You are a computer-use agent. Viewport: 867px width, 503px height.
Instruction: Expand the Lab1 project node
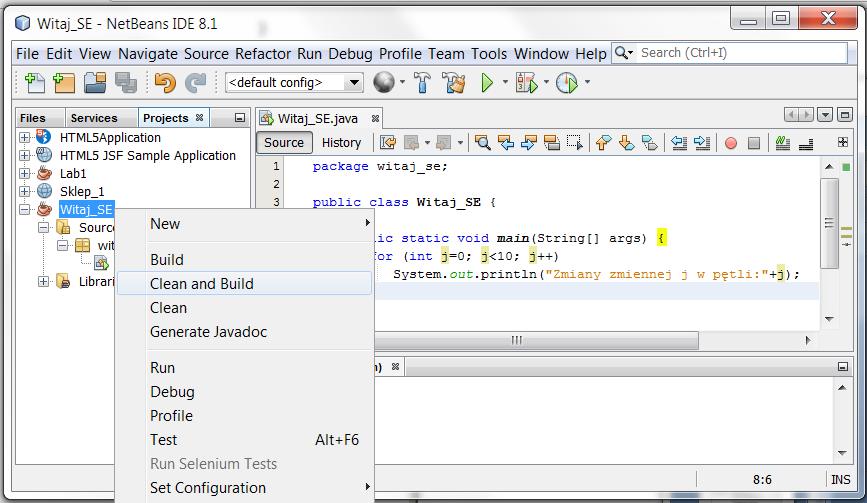24,174
